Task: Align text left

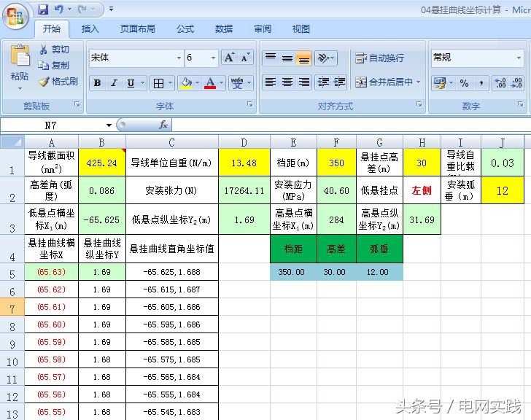Action: 270,82
